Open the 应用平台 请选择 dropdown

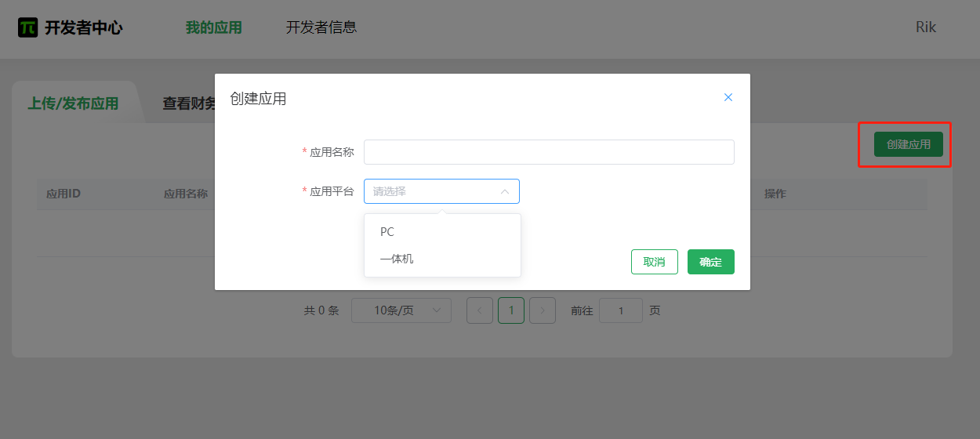coord(441,191)
